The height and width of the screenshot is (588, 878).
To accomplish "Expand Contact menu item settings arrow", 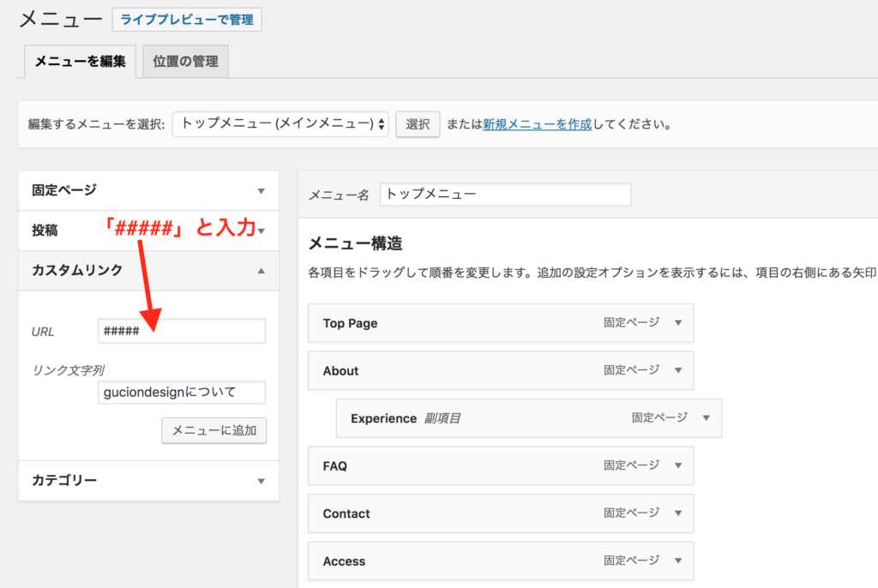I will tap(677, 513).
